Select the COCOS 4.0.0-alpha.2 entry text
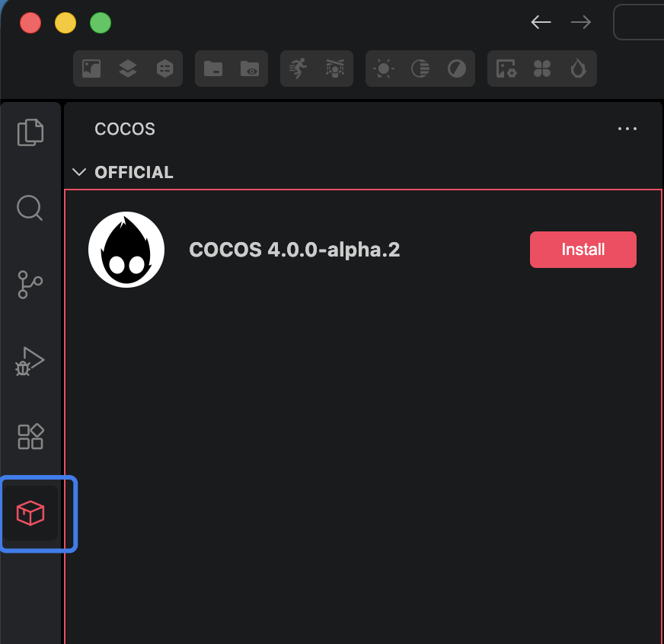 tap(295, 250)
